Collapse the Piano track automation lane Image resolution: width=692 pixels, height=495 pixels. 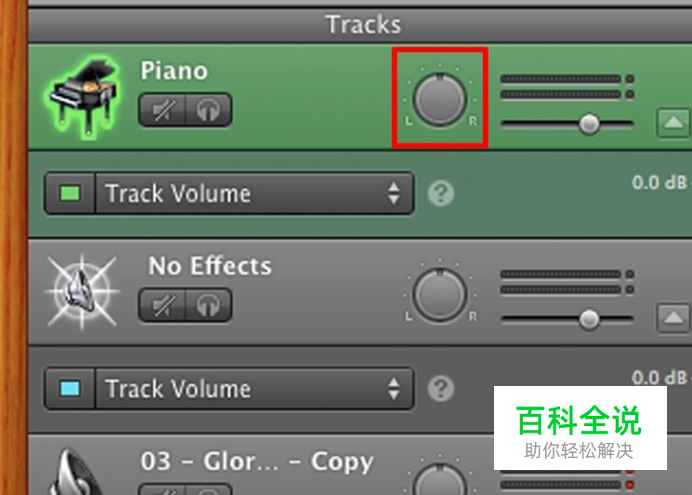(673, 122)
